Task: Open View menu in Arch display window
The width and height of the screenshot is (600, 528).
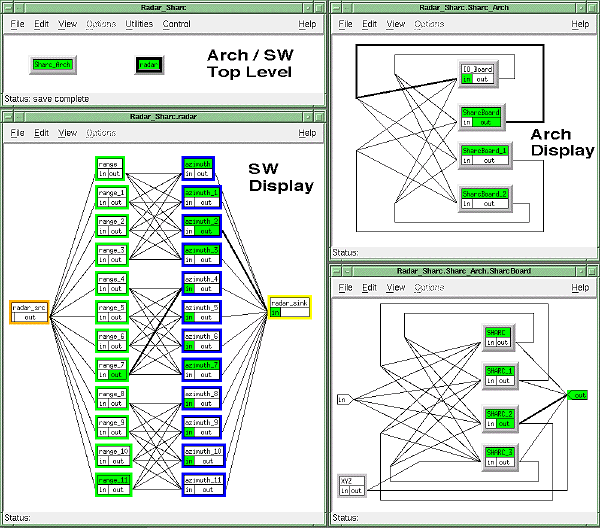Action: click(396, 23)
